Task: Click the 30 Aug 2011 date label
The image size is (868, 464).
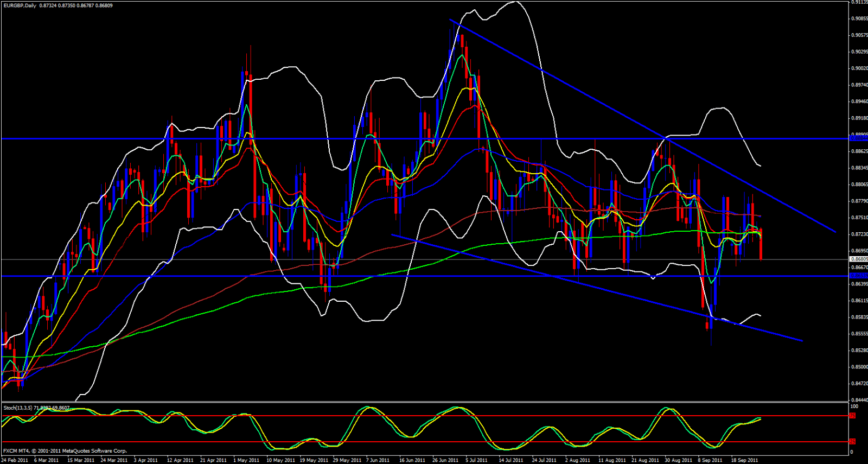Action: click(x=678, y=460)
